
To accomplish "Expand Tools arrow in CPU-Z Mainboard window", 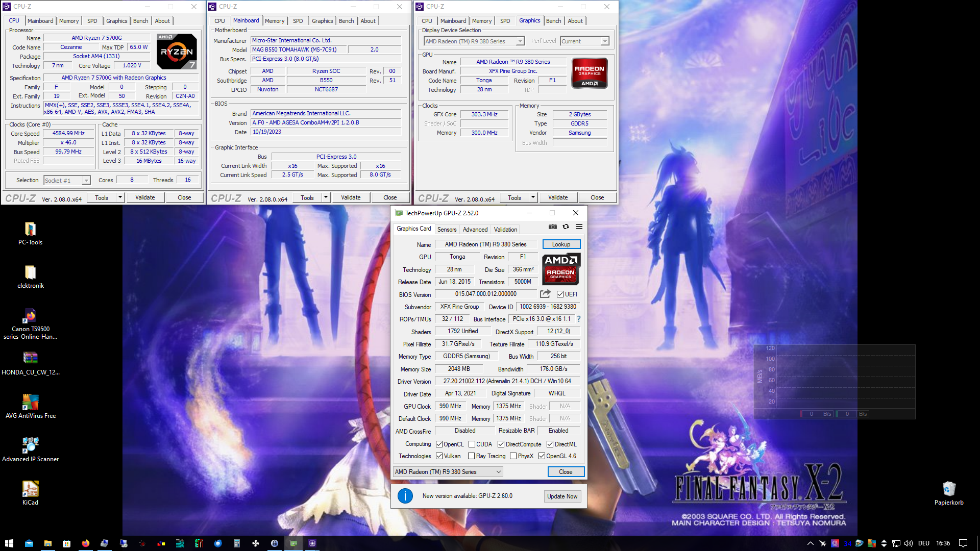I will 326,197.
